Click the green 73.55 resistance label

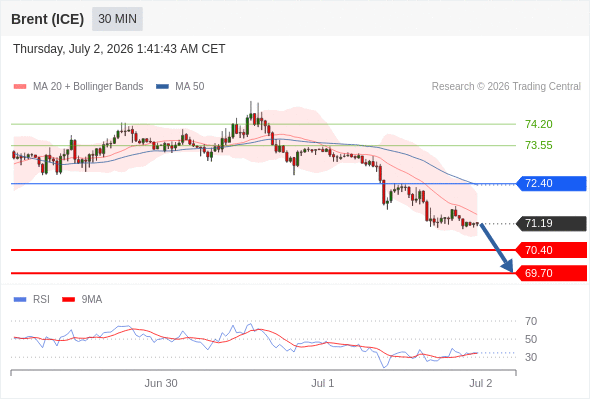(x=539, y=145)
